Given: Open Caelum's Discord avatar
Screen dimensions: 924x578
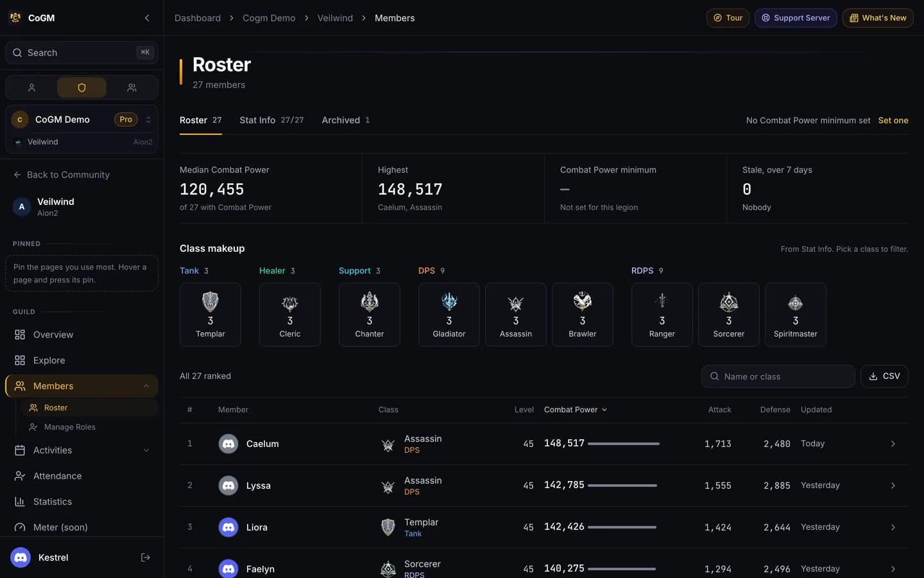Looking at the screenshot, I should pos(228,444).
